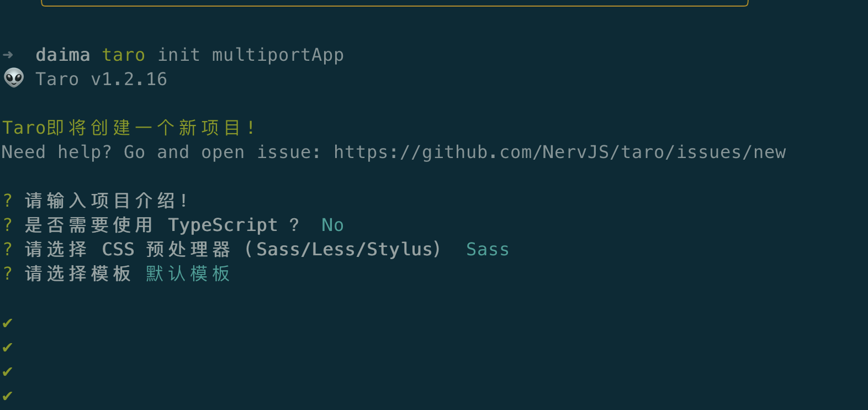Click the "init" command argument

(x=178, y=55)
